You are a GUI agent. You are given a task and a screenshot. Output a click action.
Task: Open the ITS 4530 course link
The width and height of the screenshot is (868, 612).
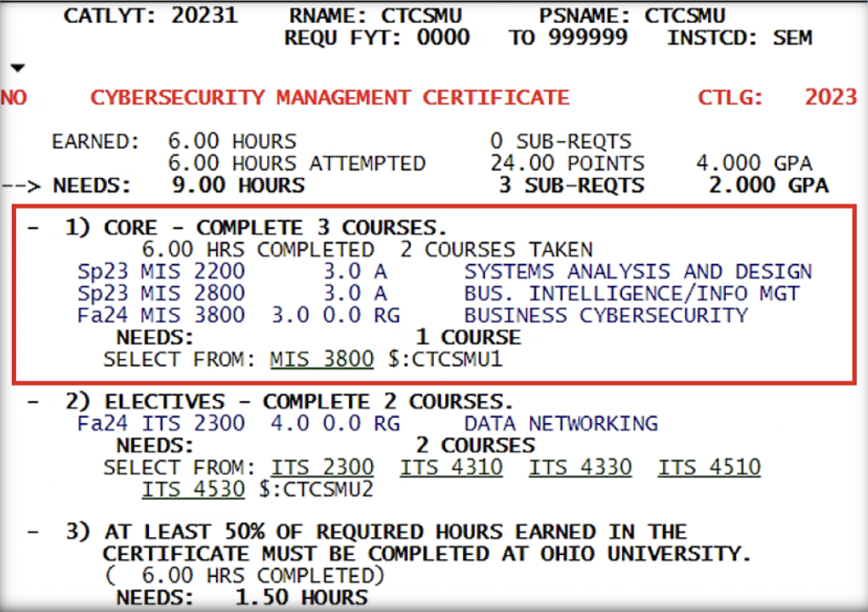click(193, 489)
